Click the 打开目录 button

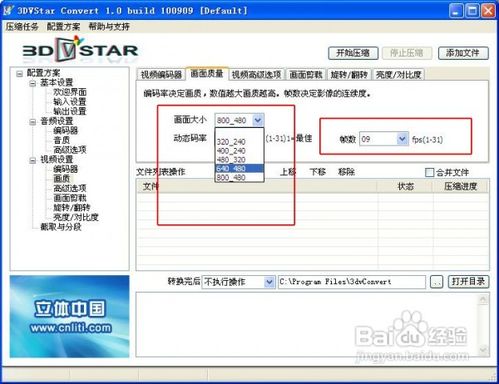[x=468, y=282]
